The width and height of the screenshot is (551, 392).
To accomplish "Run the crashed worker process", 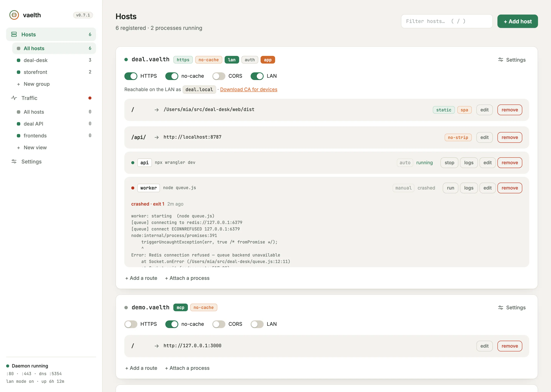I will (x=450, y=188).
